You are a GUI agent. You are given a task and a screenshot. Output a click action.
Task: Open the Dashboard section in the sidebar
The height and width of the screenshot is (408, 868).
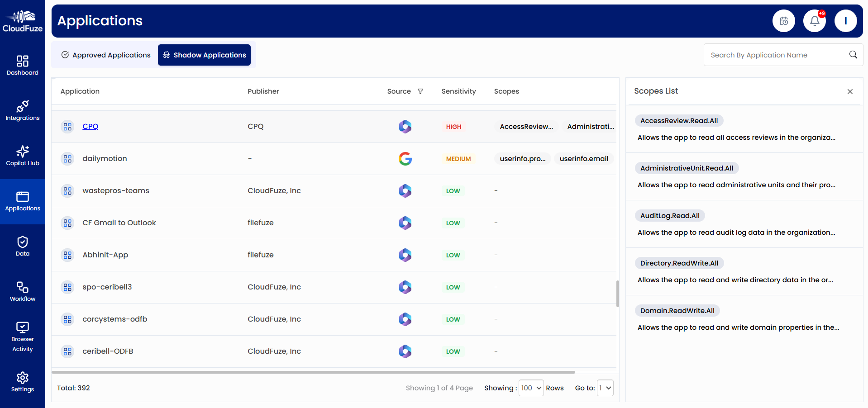tap(22, 65)
